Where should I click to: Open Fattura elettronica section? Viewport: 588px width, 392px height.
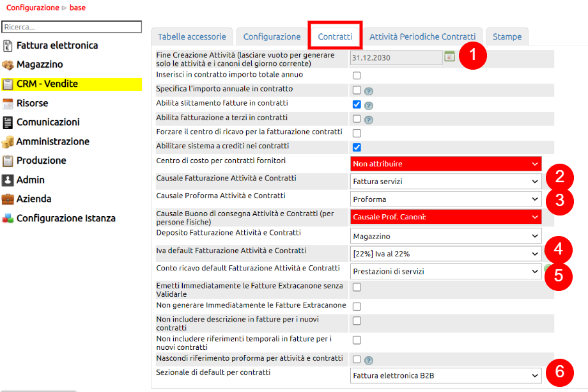point(58,45)
